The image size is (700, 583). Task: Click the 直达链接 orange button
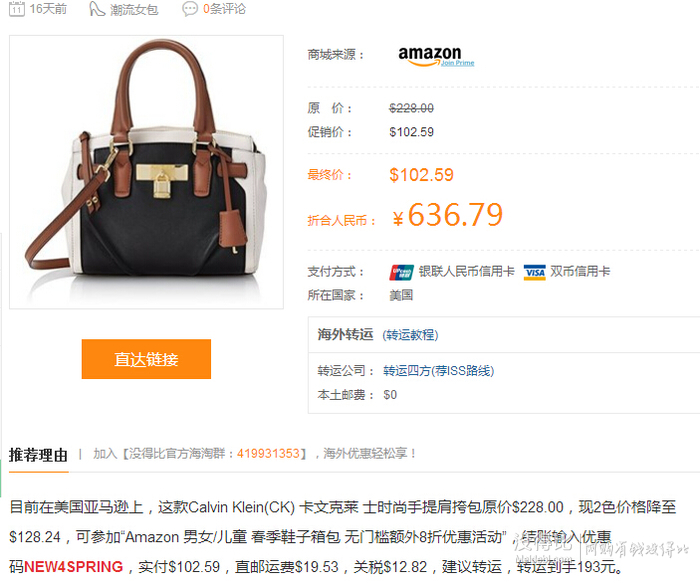pyautogui.click(x=146, y=359)
